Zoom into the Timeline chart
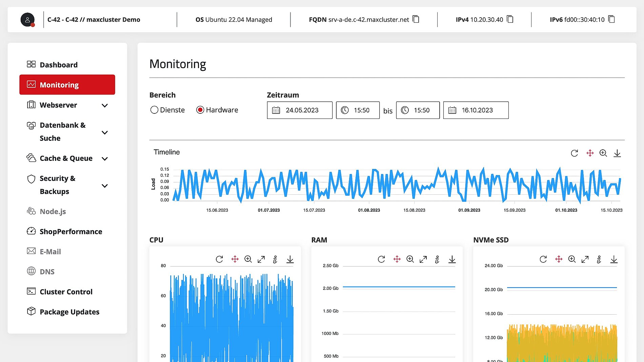644x362 pixels. point(603,153)
